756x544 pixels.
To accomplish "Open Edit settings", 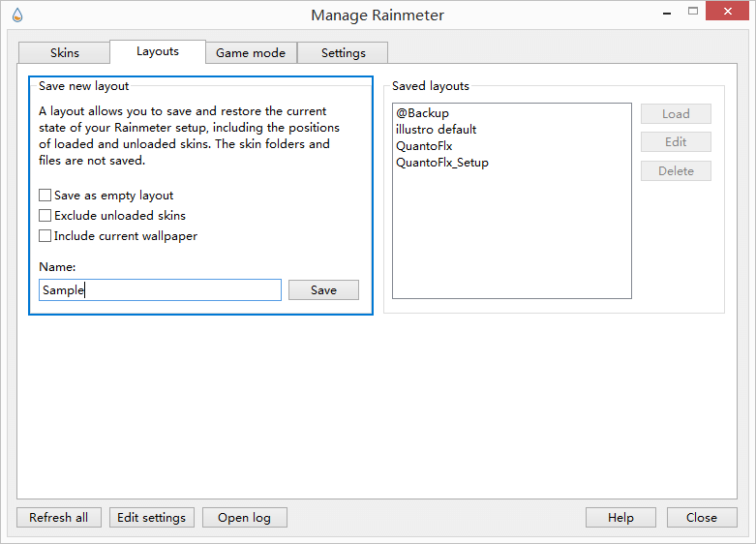I will [x=152, y=518].
